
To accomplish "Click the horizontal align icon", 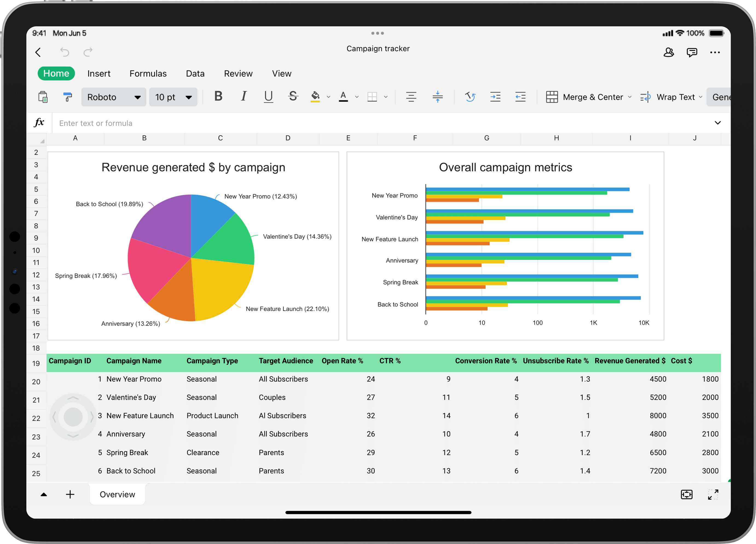I will [x=411, y=97].
